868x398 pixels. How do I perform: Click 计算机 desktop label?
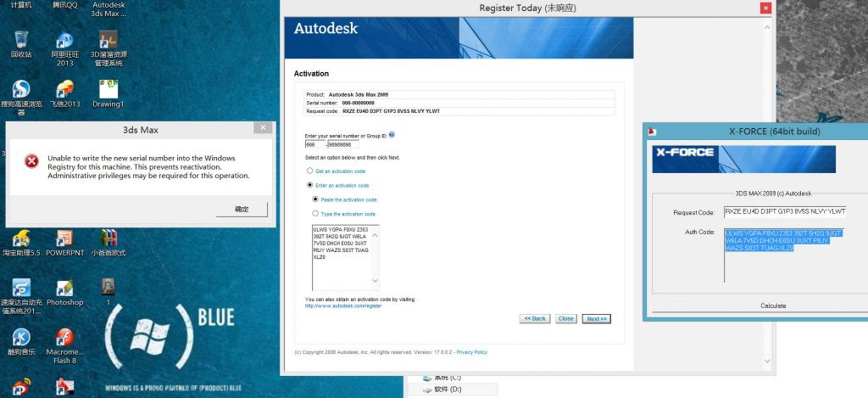[21, 5]
